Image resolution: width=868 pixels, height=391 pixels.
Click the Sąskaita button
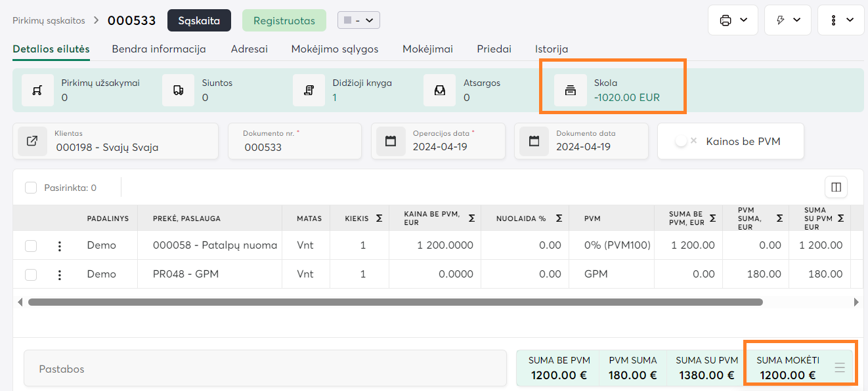coord(199,20)
